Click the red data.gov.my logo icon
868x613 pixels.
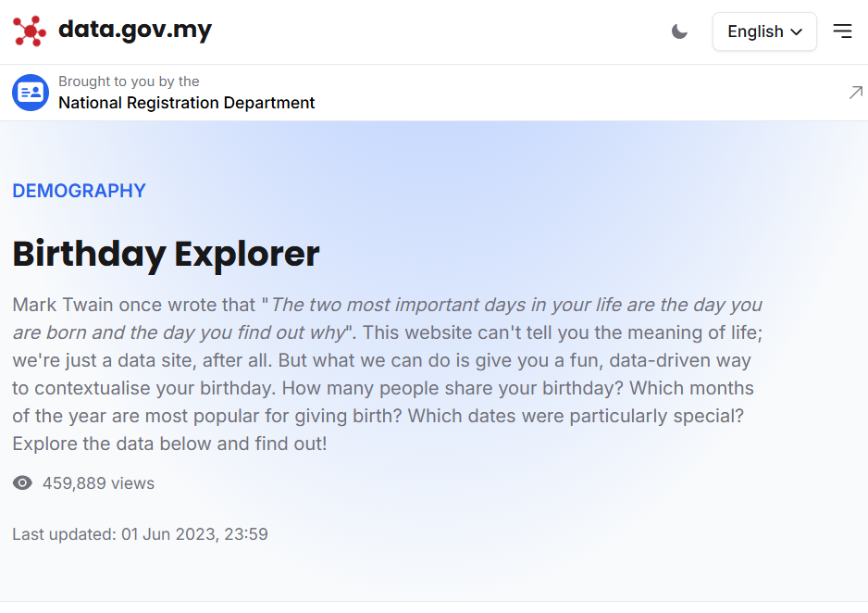(30, 31)
